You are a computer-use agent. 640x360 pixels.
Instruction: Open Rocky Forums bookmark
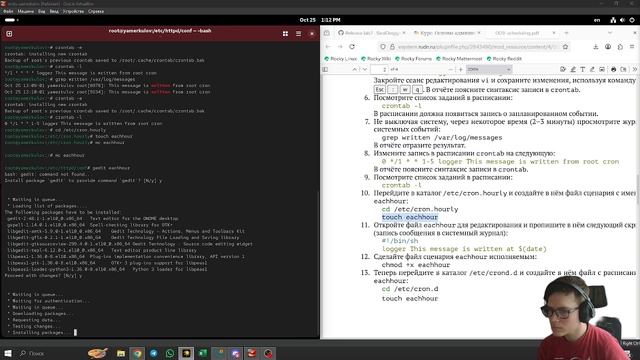[413, 59]
